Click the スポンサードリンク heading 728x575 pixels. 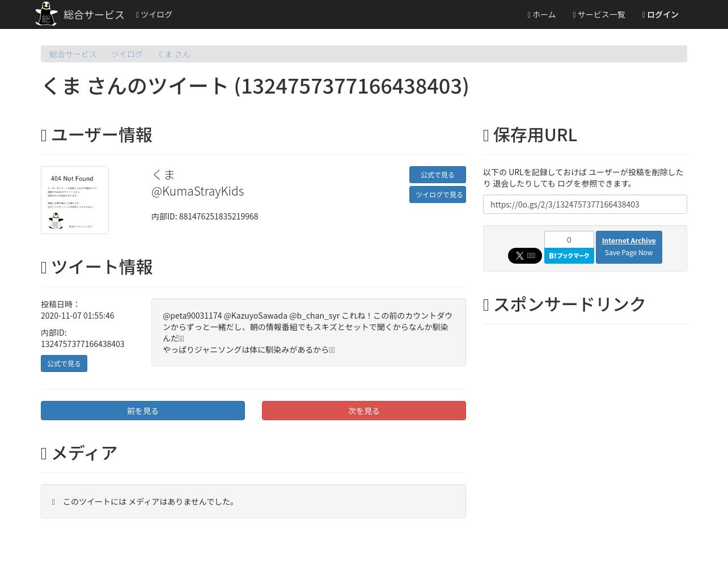pyautogui.click(x=564, y=305)
